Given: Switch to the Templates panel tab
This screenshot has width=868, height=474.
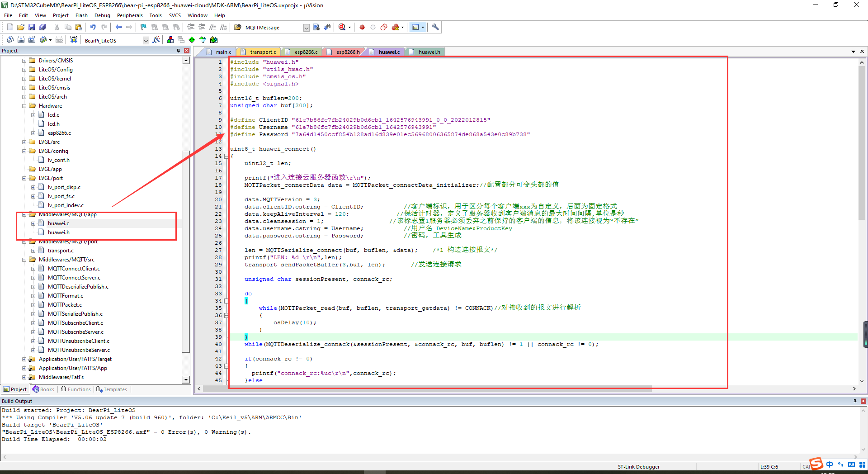Looking at the screenshot, I should pos(112,389).
